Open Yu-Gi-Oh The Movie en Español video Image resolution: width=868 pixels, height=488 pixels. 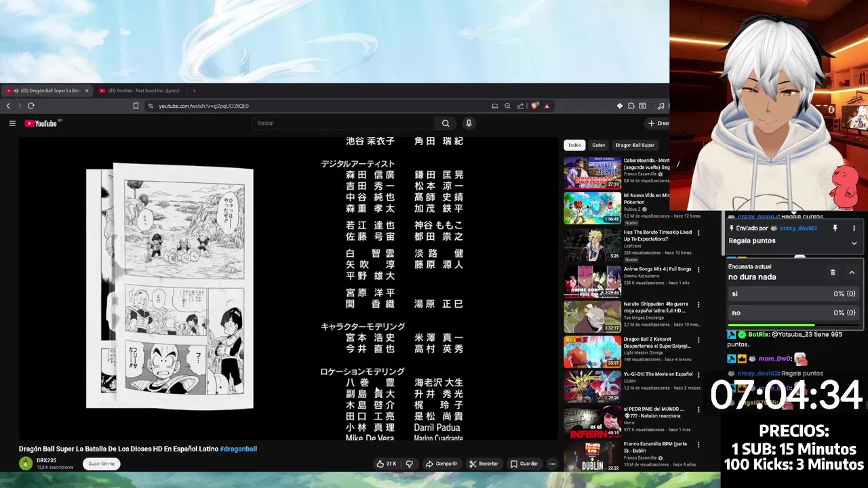[592, 387]
